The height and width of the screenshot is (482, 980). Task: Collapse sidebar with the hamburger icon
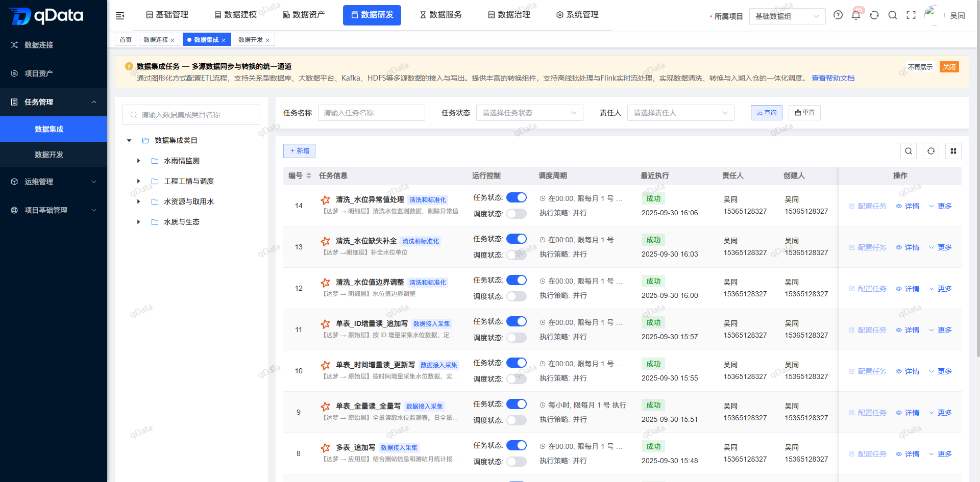click(x=120, y=15)
